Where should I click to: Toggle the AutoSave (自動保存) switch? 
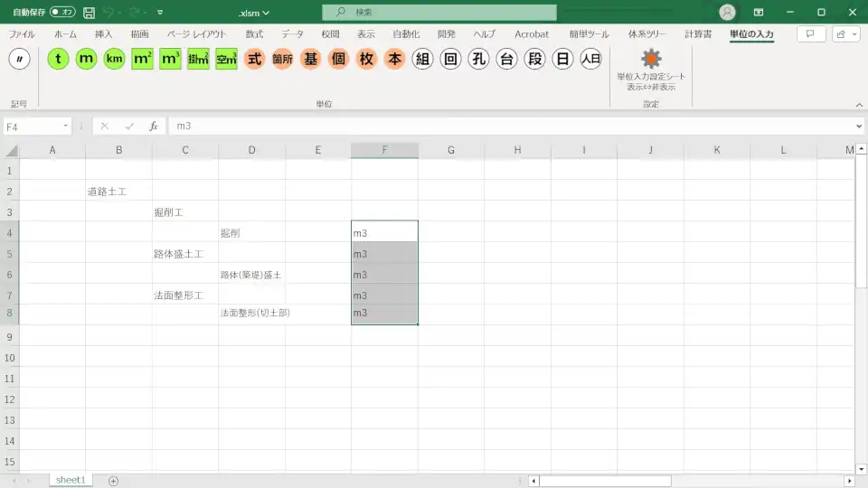(x=62, y=13)
